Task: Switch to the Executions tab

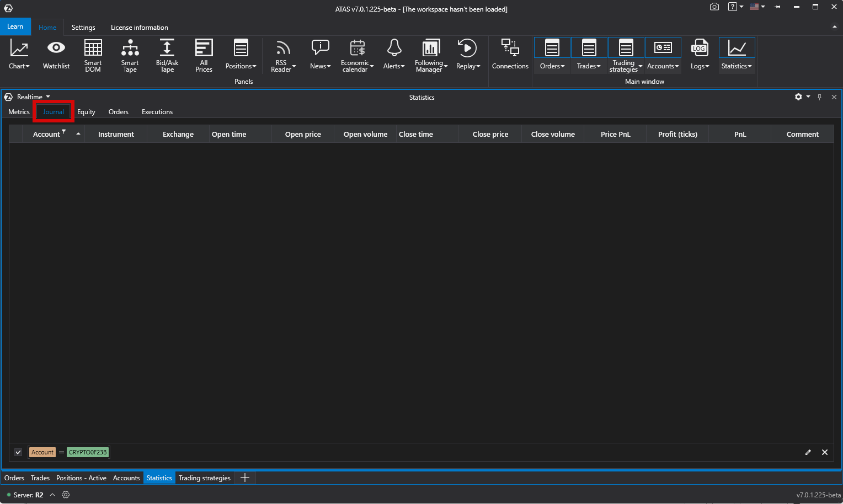Action: [x=157, y=112]
